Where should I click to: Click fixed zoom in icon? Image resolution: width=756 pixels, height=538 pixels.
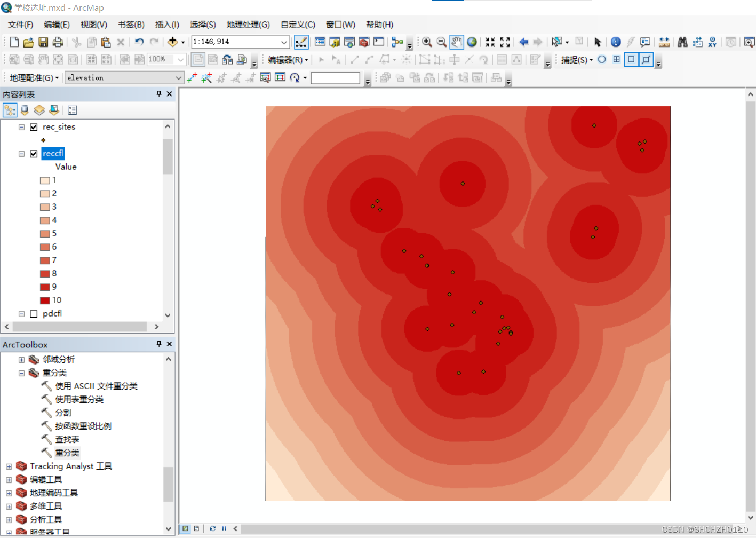[x=490, y=42]
